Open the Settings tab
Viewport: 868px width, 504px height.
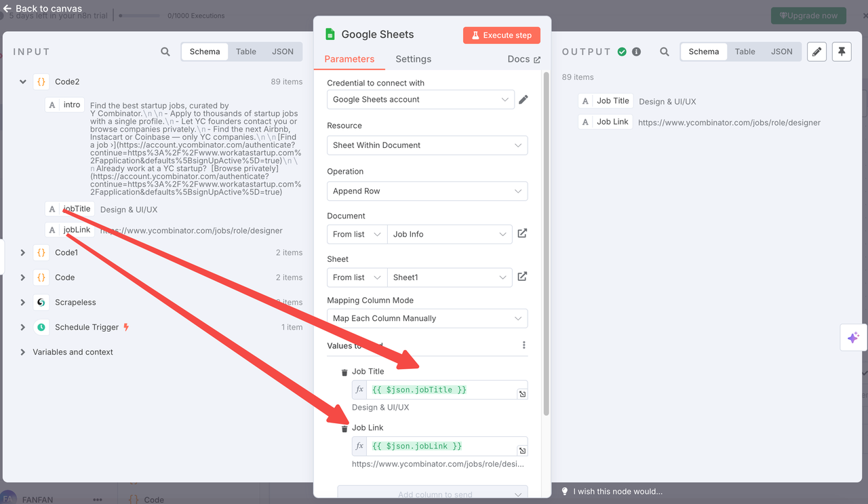coord(414,59)
